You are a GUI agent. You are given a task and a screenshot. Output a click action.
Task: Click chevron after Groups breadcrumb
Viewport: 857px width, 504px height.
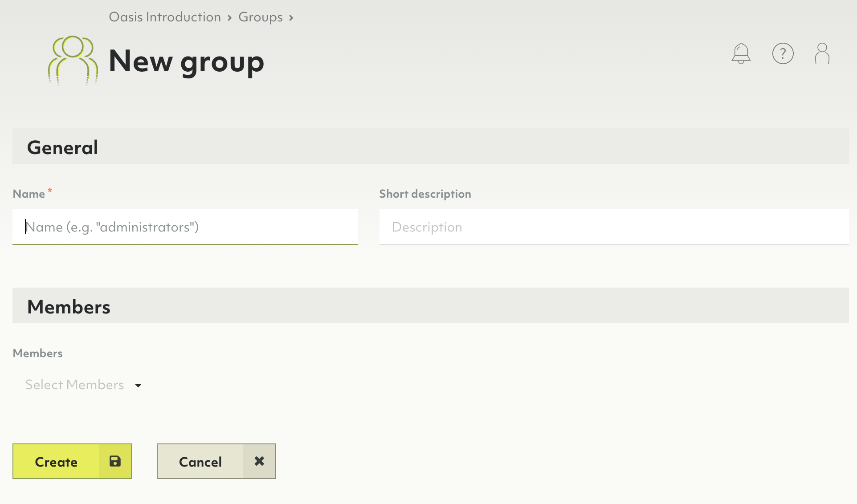point(291,18)
